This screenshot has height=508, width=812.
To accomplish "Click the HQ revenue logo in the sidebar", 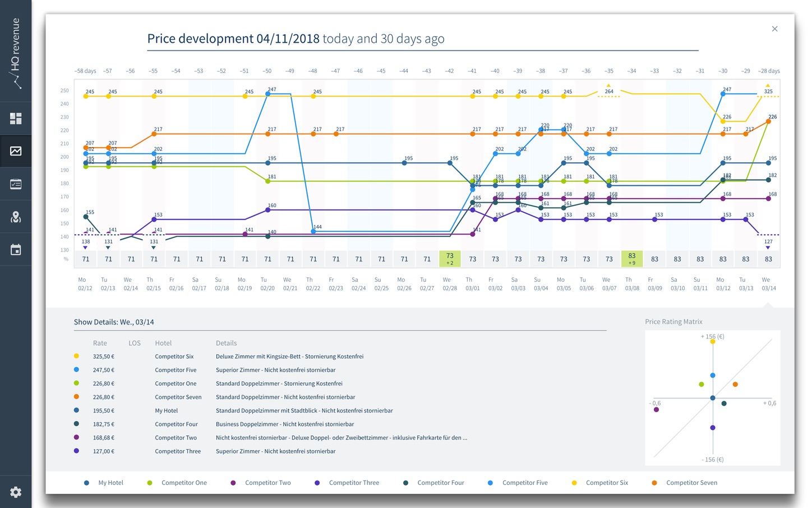I will 16,53.
